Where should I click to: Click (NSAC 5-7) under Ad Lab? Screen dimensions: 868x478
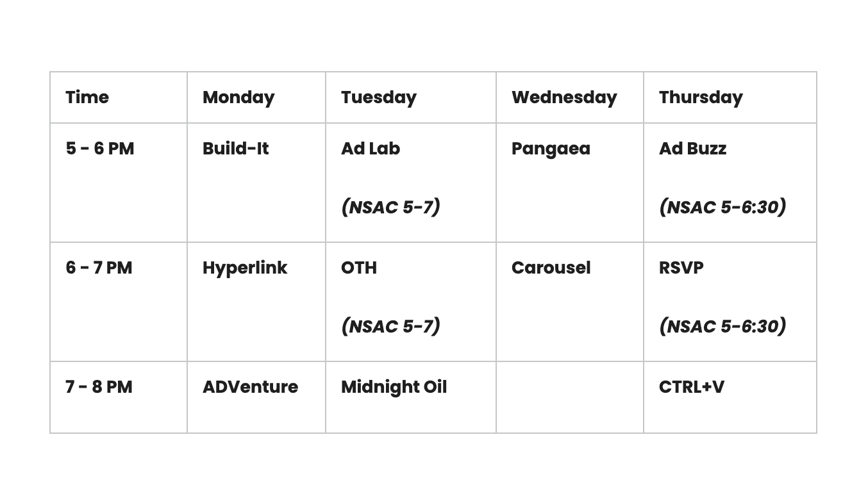tap(390, 207)
